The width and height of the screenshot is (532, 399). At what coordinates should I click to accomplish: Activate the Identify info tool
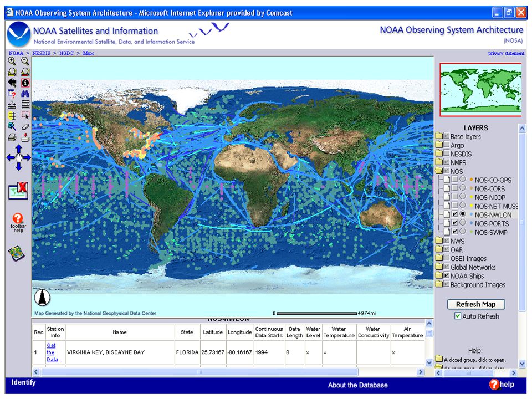click(25, 83)
